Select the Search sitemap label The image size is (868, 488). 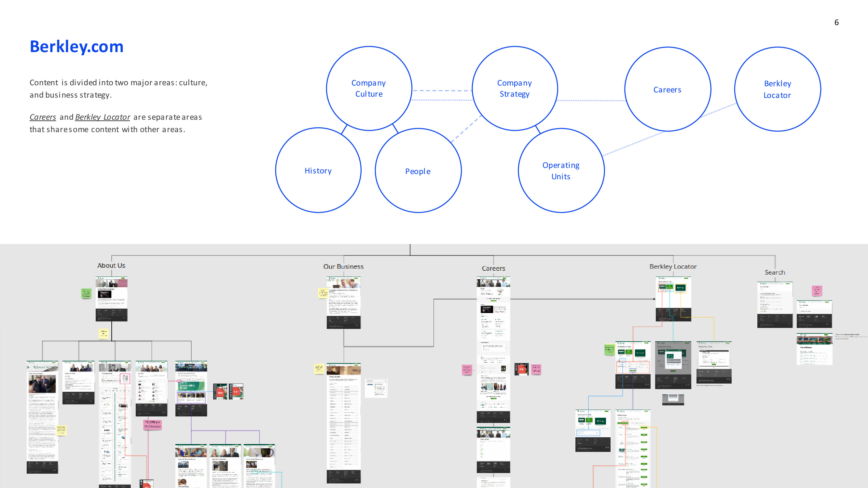774,272
